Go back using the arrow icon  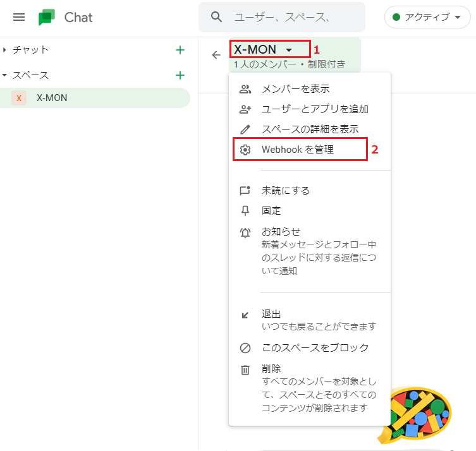pos(216,55)
